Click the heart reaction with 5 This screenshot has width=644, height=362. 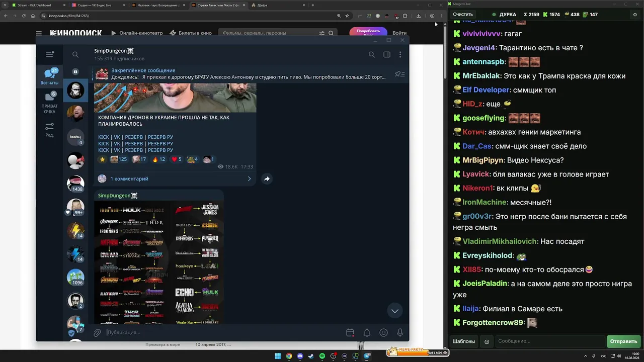pyautogui.click(x=177, y=159)
